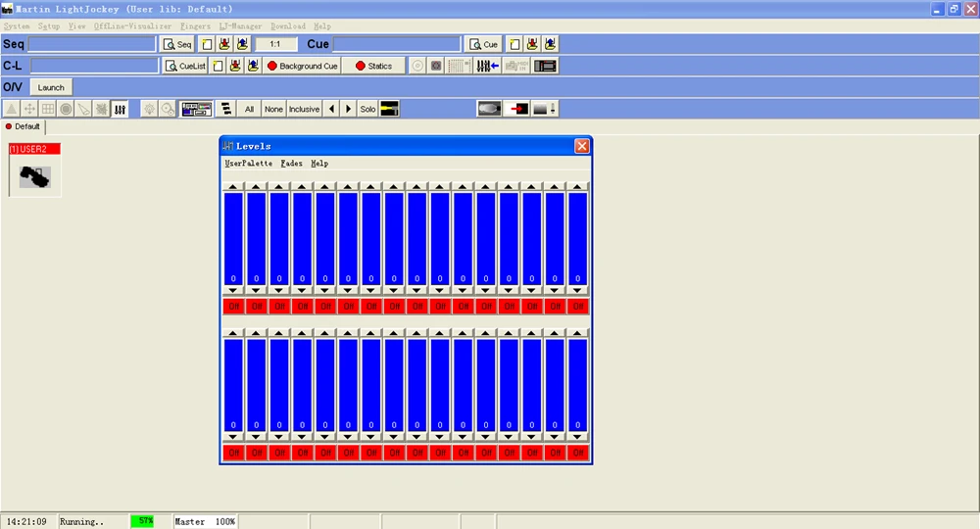Click the lamp control sun icon
Viewport: 980px width, 529px height.
point(149,109)
